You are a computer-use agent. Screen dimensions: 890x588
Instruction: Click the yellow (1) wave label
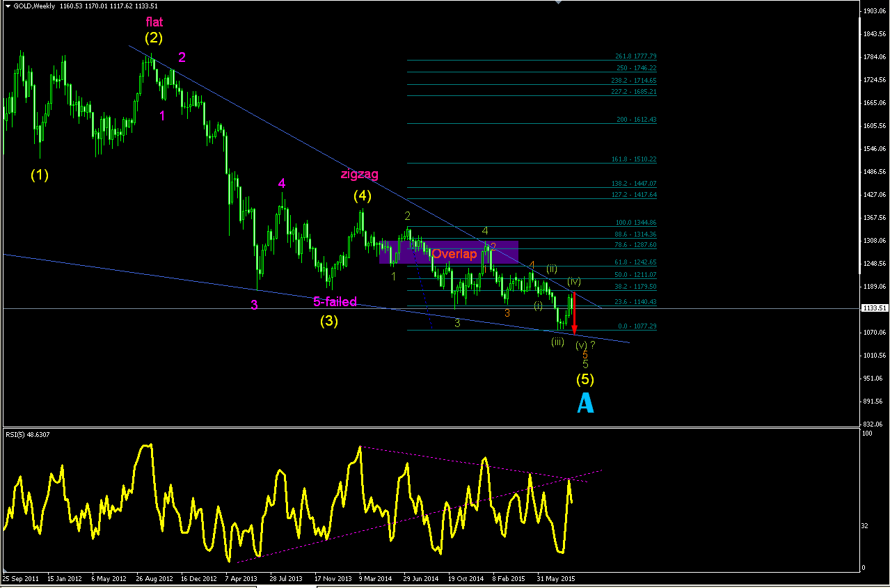pos(40,175)
